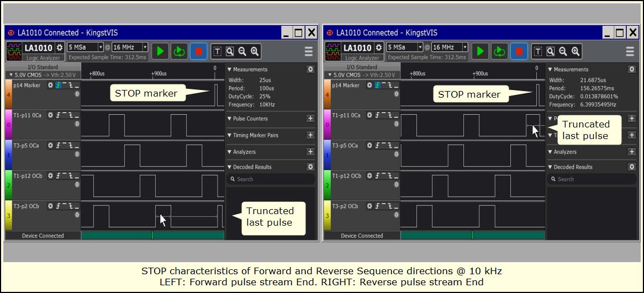Open Measurements settings gear in right window
Screen dimensions: 644x293
point(631,70)
